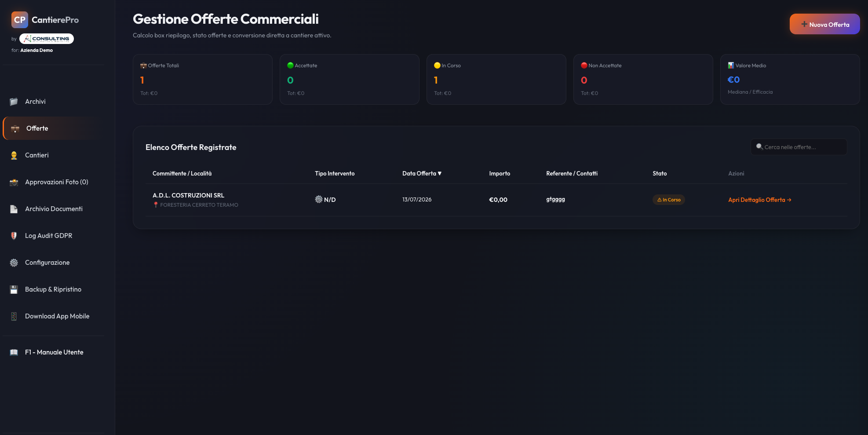Click the yellow circle icon on In Corso card

437,66
